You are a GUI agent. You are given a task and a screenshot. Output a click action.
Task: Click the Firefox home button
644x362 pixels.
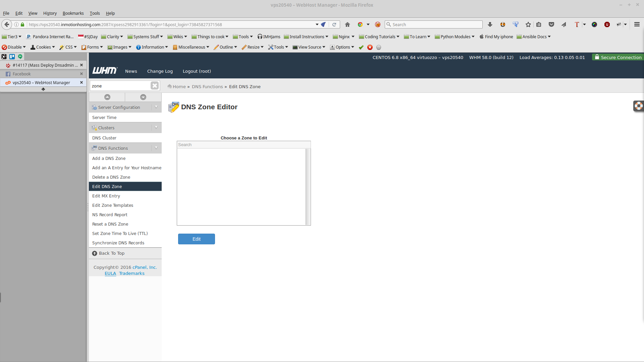tap(347, 24)
